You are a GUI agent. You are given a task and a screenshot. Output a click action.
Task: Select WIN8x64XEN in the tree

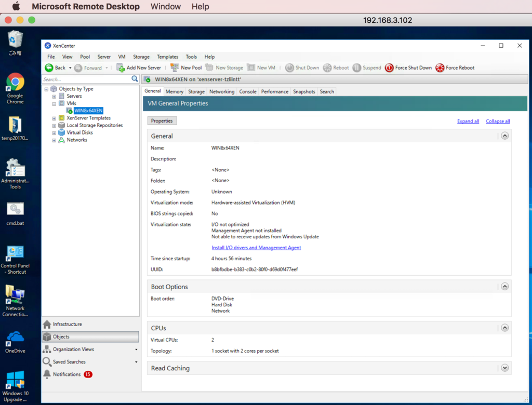coord(88,111)
